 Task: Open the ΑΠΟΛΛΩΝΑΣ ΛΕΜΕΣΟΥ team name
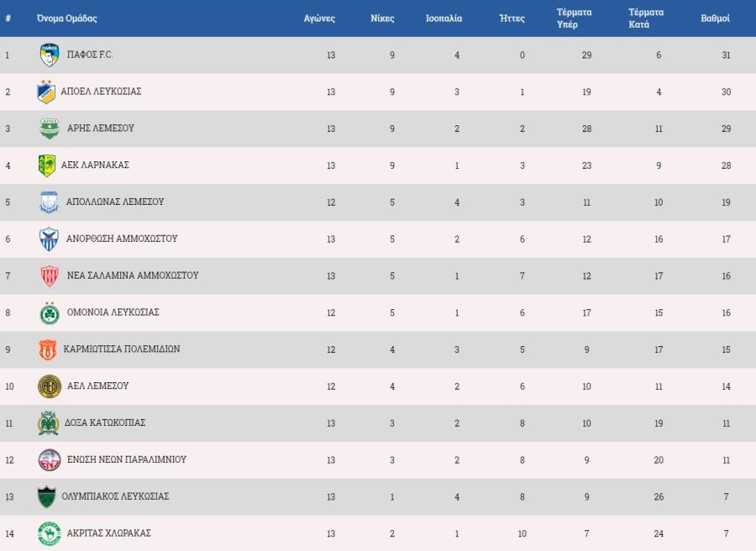(x=115, y=202)
